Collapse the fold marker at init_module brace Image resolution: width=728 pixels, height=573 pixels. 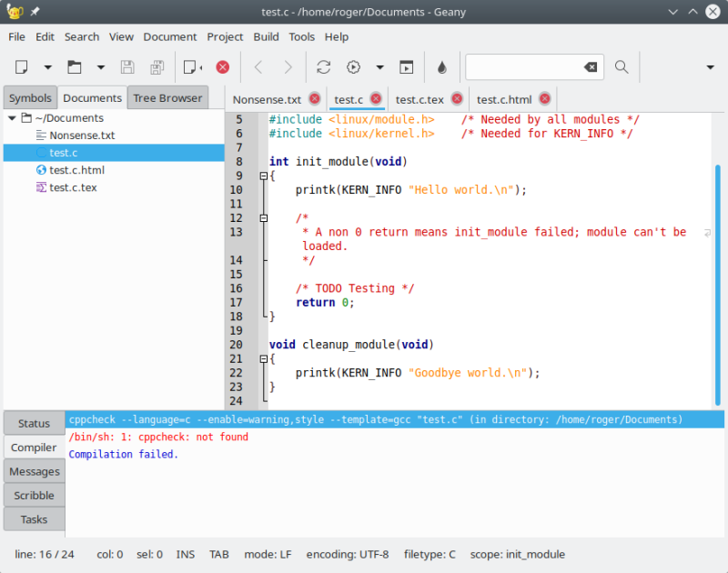coord(264,176)
